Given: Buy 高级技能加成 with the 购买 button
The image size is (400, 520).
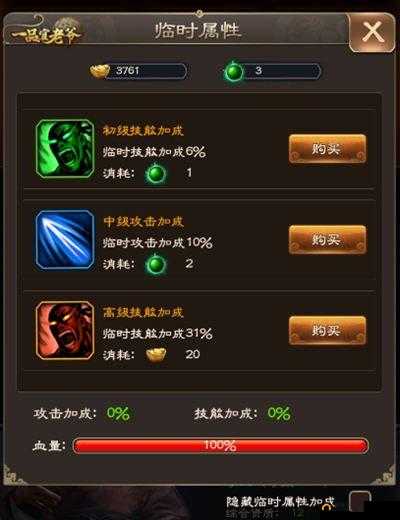Looking at the screenshot, I should 327,330.
